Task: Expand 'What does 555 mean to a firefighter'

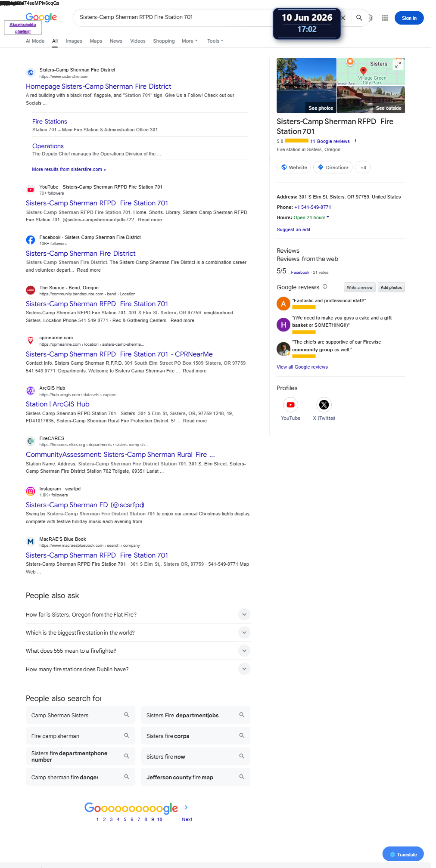Action: 138,651
